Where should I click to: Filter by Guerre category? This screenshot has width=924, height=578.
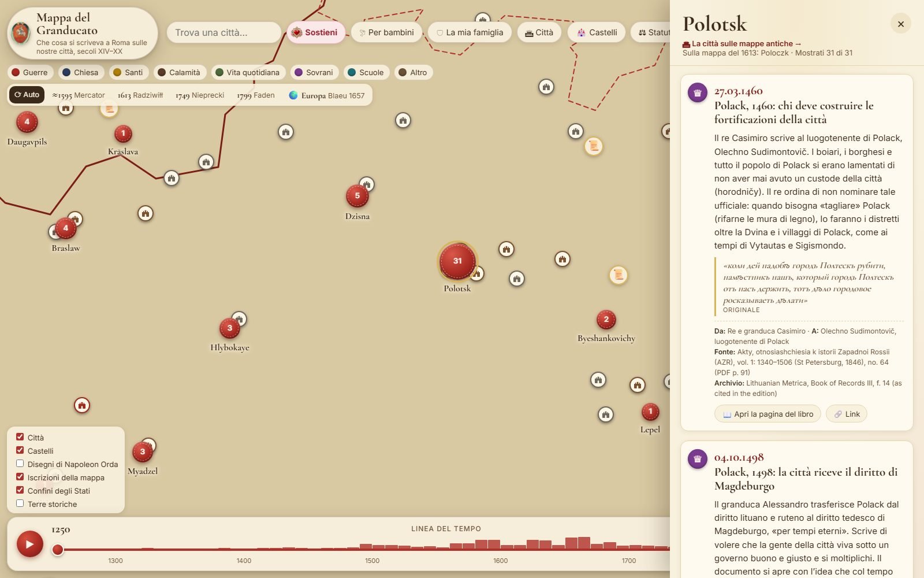[30, 72]
